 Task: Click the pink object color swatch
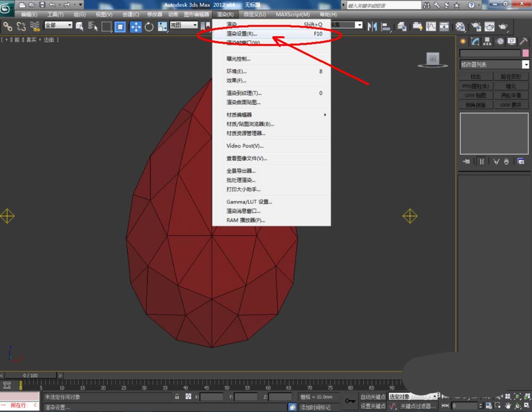(x=526, y=53)
